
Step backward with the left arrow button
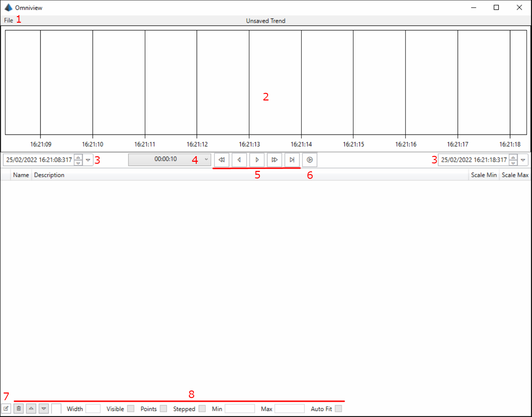tap(239, 160)
